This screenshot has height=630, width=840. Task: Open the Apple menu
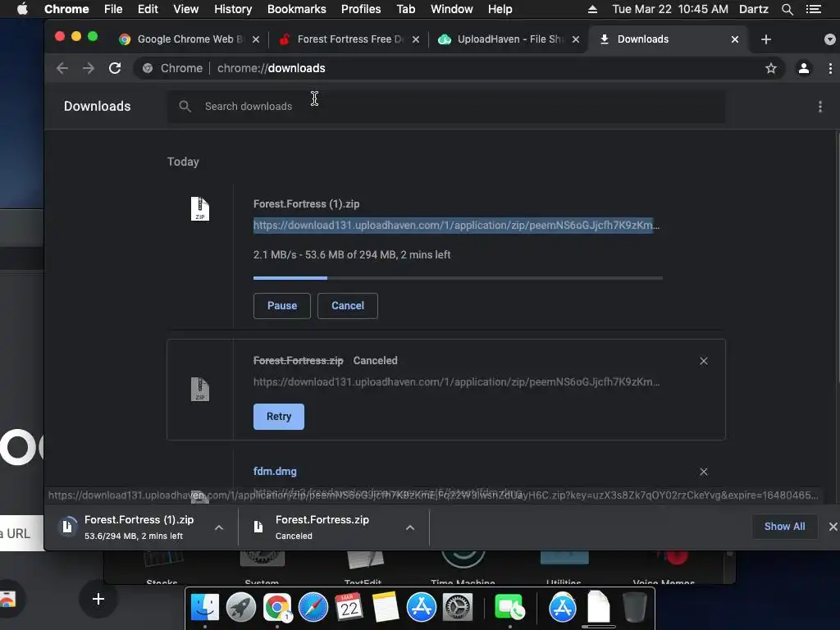pos(22,9)
